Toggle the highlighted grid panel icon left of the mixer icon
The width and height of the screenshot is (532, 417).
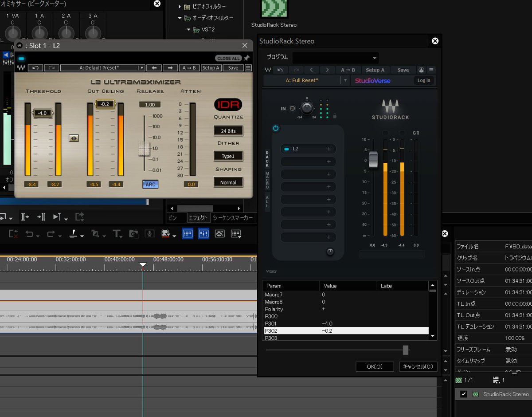(188, 233)
